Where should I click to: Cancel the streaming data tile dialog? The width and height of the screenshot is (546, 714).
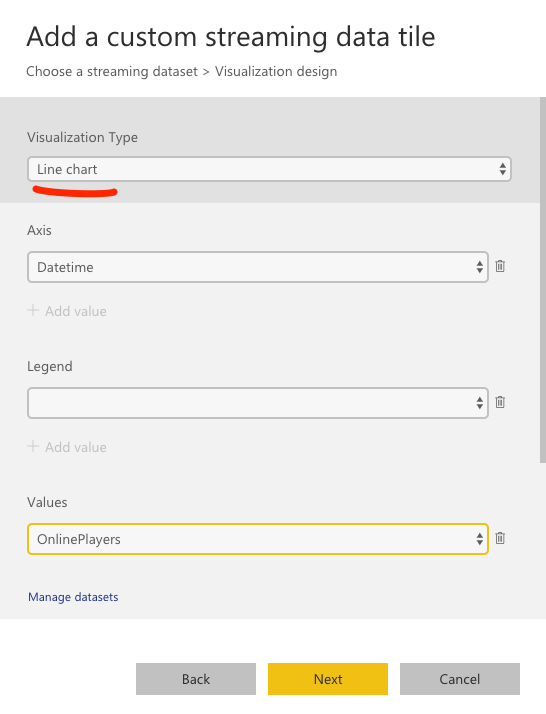460,679
